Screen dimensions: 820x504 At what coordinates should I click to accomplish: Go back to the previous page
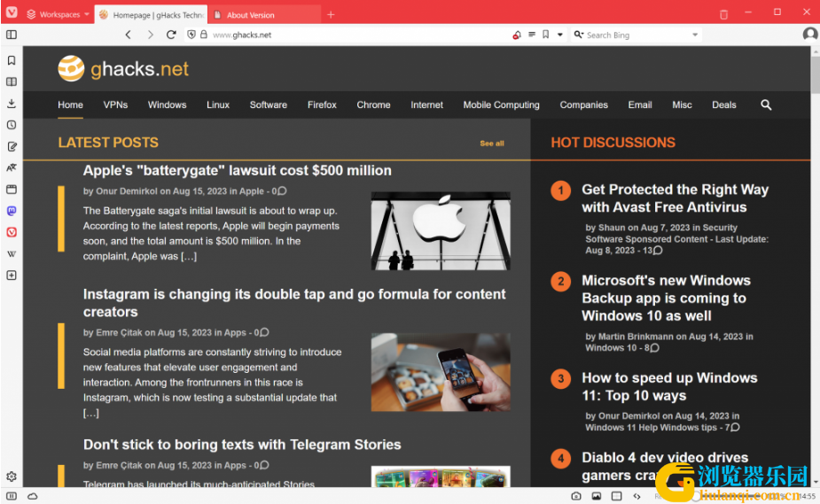click(129, 35)
